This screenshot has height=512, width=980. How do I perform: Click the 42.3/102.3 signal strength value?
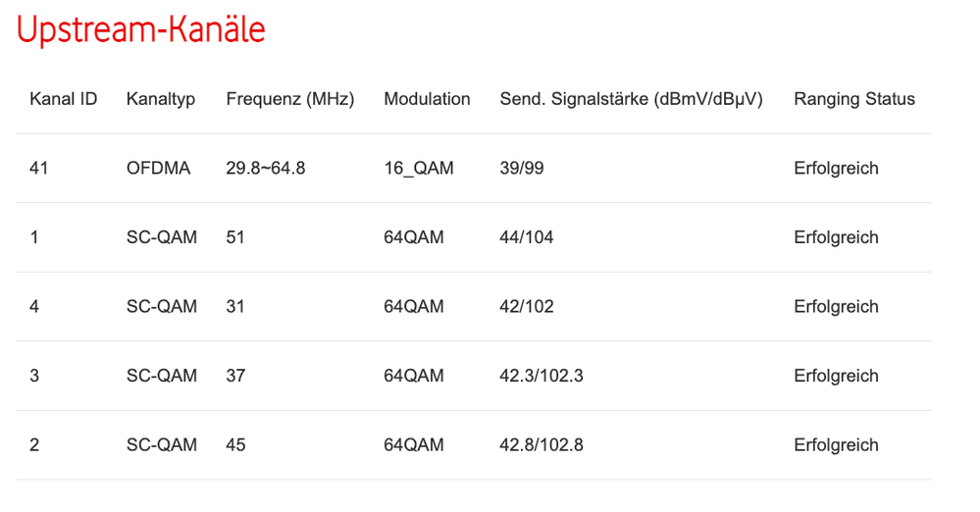pos(542,376)
